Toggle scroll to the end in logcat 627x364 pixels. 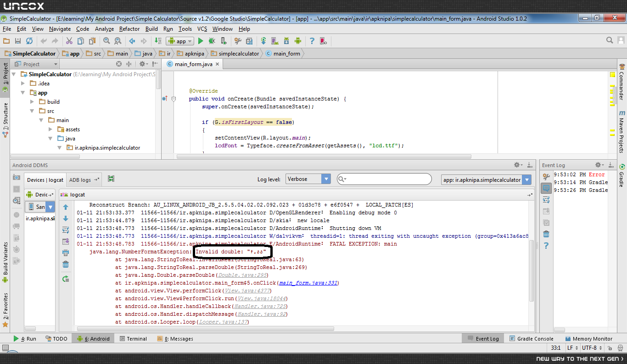66,241
